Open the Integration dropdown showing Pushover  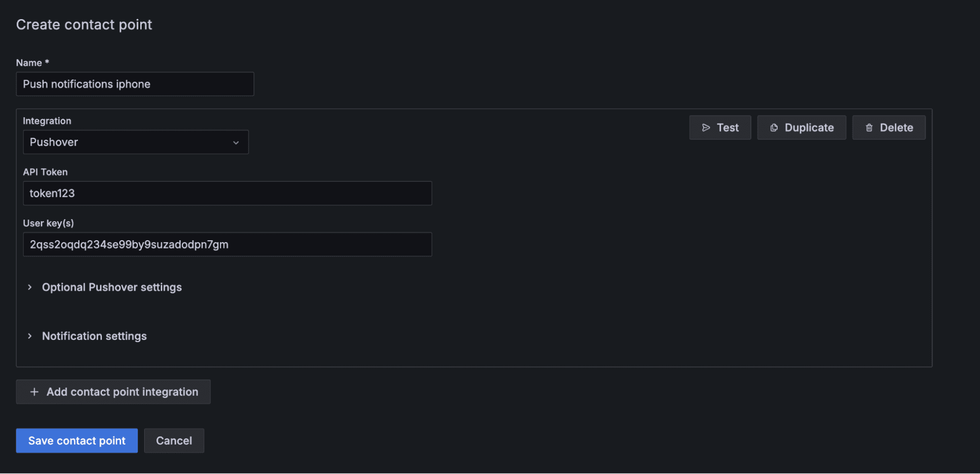pos(136,142)
